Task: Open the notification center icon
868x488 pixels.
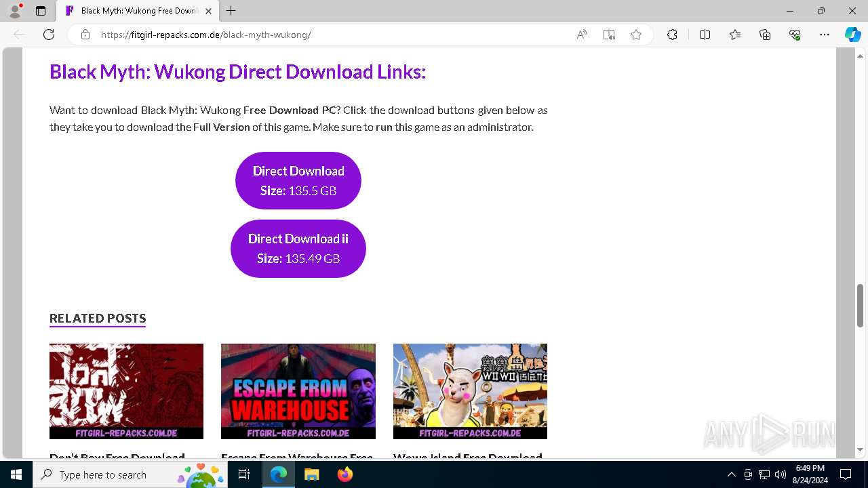Action: tap(846, 474)
